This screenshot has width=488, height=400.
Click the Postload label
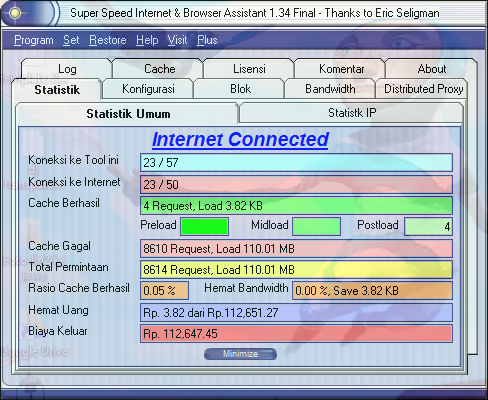[x=378, y=225]
